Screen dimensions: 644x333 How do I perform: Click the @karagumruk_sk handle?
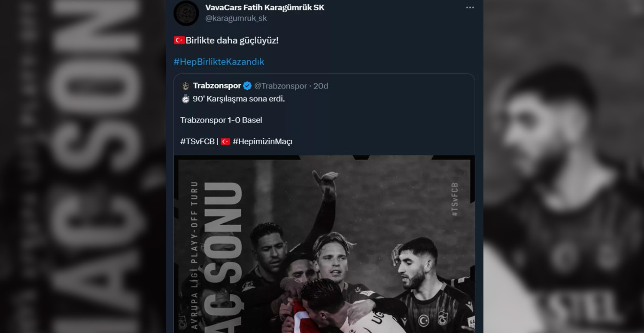tap(237, 18)
